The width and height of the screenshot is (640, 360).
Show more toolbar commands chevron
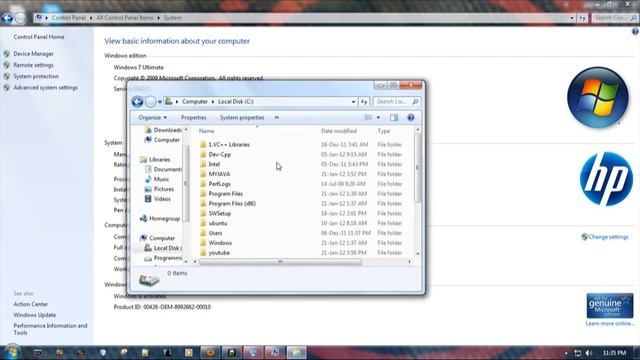pyautogui.click(x=277, y=118)
